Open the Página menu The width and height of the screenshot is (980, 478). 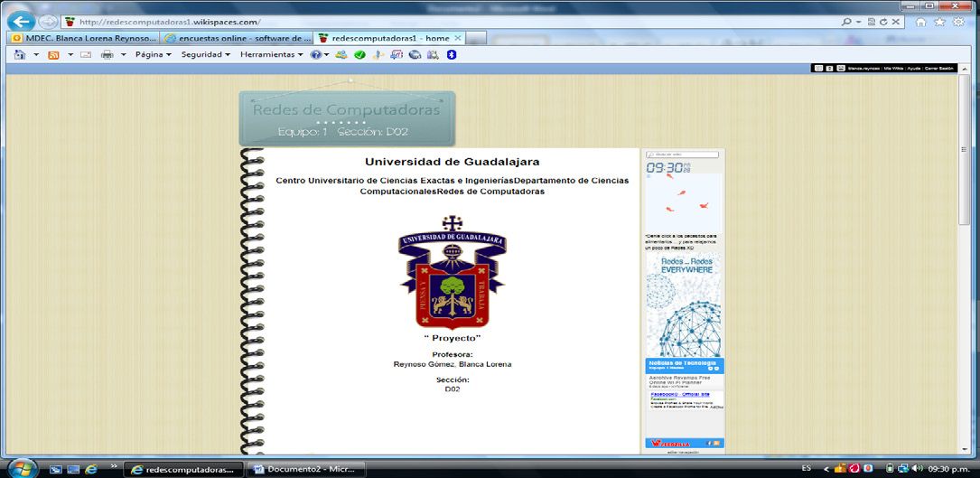coord(154,55)
